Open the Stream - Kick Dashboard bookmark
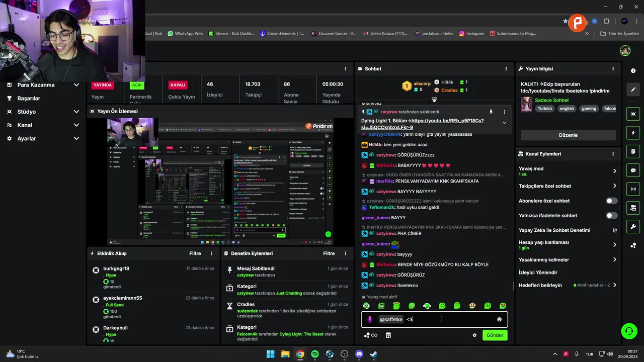 pyautogui.click(x=231, y=34)
